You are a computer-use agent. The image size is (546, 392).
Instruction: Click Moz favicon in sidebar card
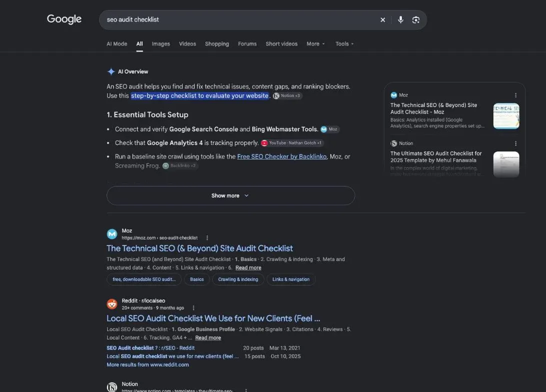click(394, 95)
